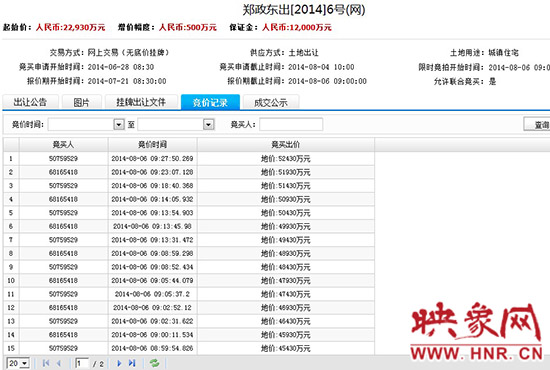Go to first page icon in pager
Screen dimensions: 550x370
pos(46,363)
